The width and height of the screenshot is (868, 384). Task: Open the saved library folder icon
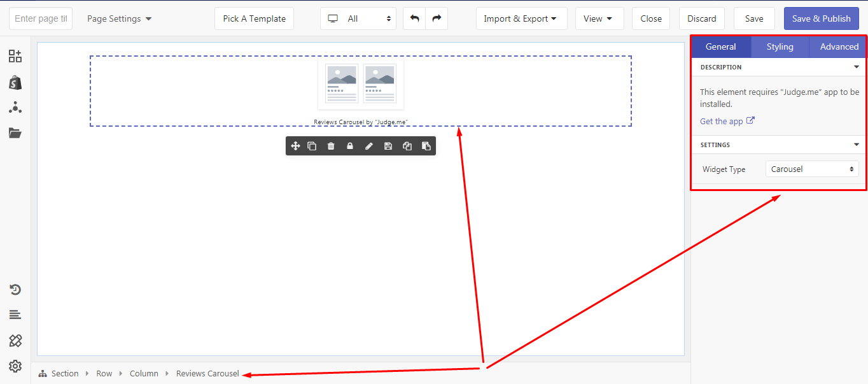coord(15,132)
